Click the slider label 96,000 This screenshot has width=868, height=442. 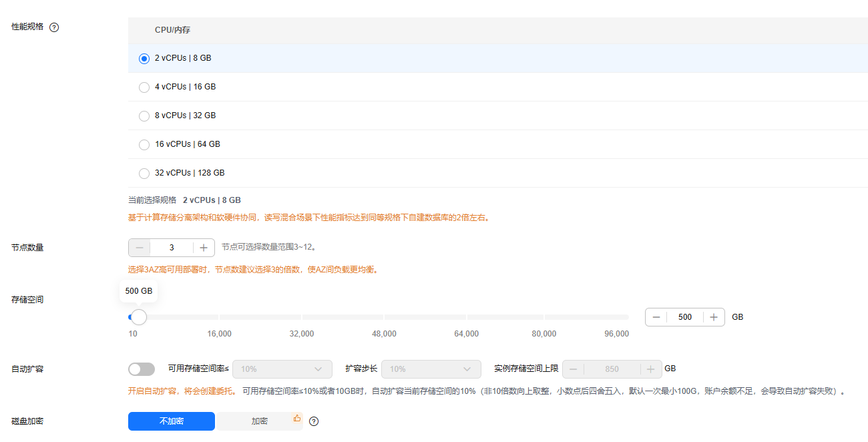pyautogui.click(x=616, y=334)
